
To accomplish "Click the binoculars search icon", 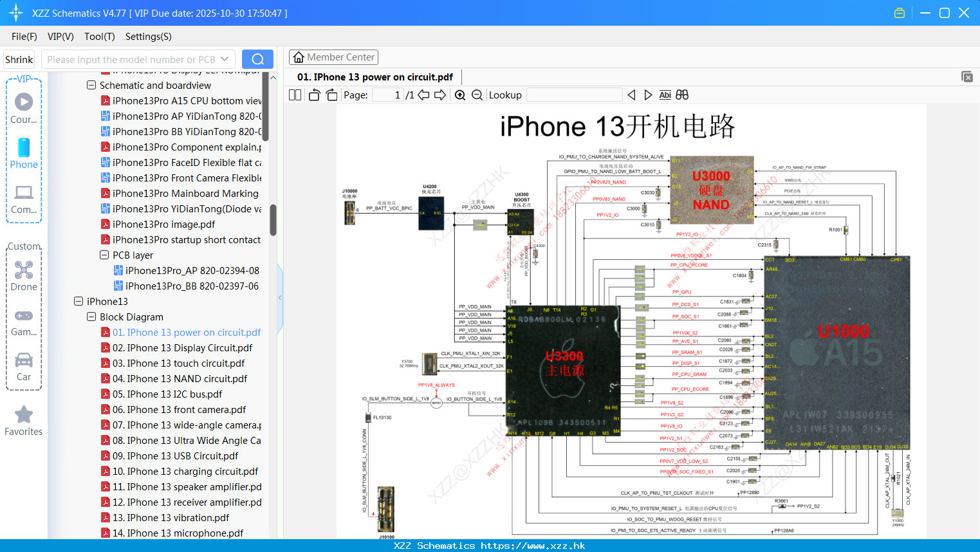I will (682, 95).
